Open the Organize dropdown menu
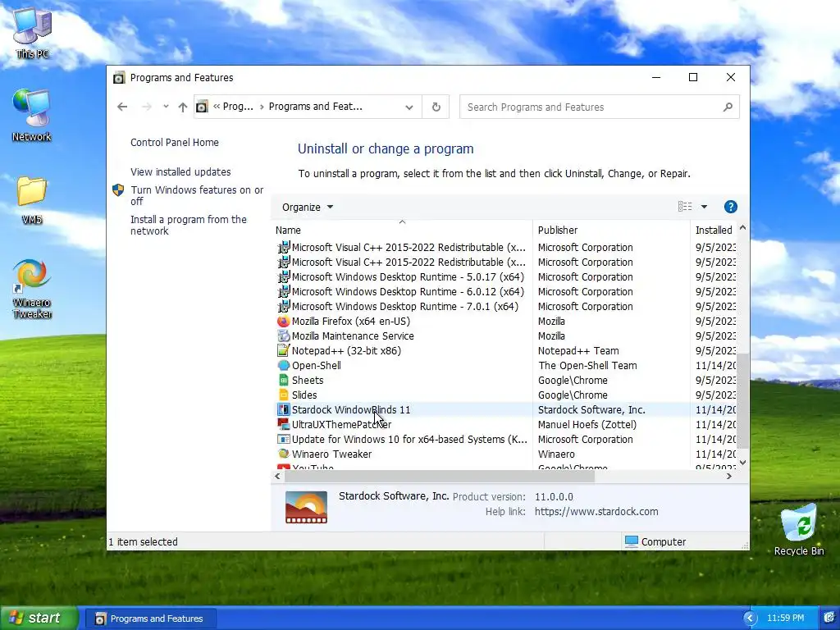Viewport: 840px width, 630px height. click(x=308, y=208)
